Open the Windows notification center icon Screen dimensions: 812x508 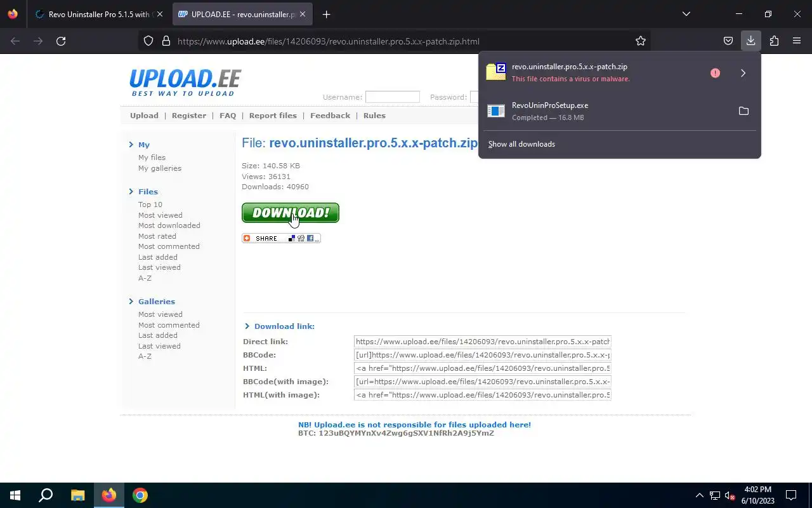click(791, 495)
